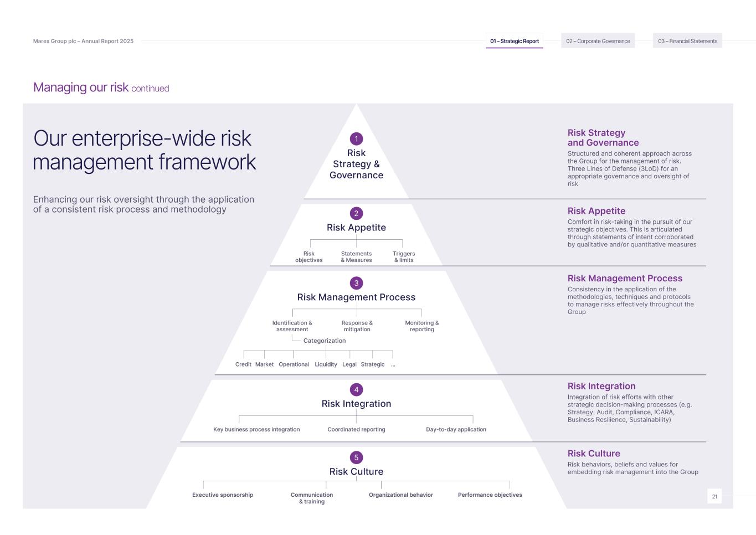Screen dimensions: 756x535
Task: Click the purple number 5 circle
Action: pyautogui.click(x=356, y=457)
